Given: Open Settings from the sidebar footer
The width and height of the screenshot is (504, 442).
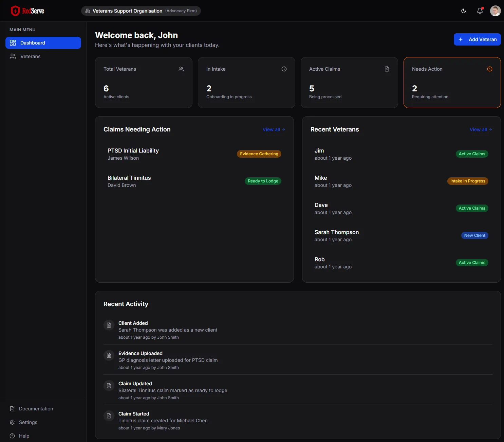Looking at the screenshot, I should (28, 422).
